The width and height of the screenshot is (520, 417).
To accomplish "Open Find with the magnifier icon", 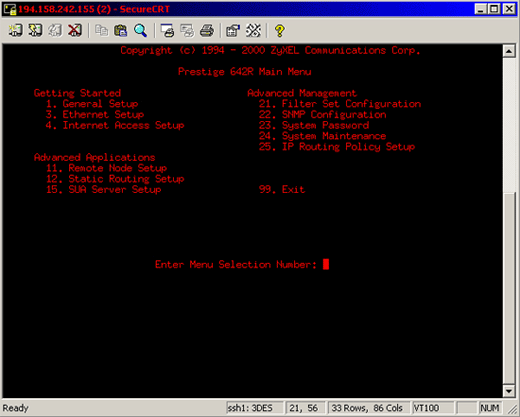I will 140,30.
